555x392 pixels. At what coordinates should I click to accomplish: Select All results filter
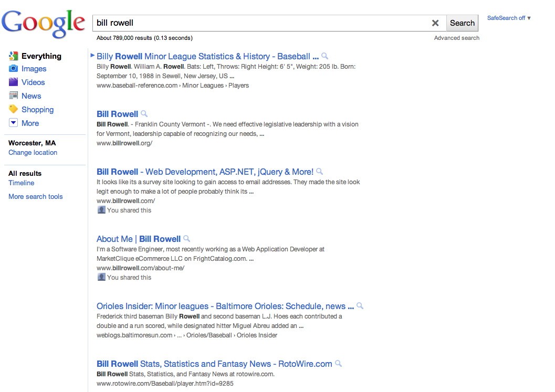(x=25, y=173)
